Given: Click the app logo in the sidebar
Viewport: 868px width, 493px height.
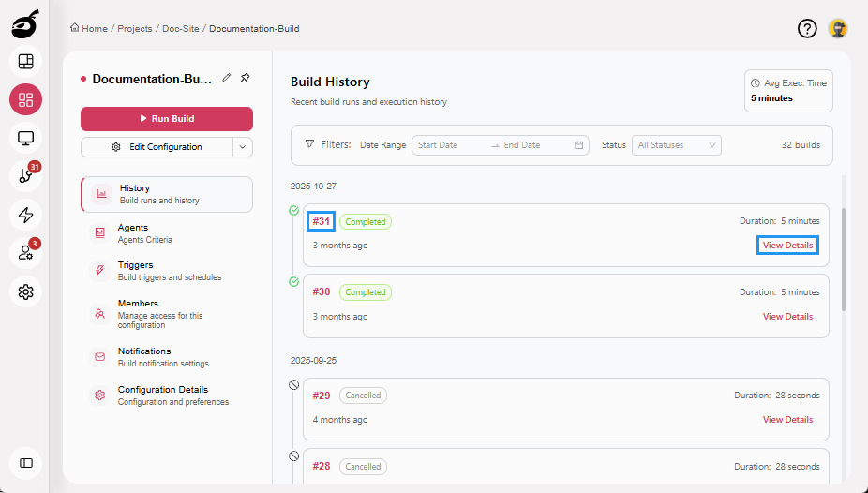Looking at the screenshot, I should pyautogui.click(x=25, y=24).
